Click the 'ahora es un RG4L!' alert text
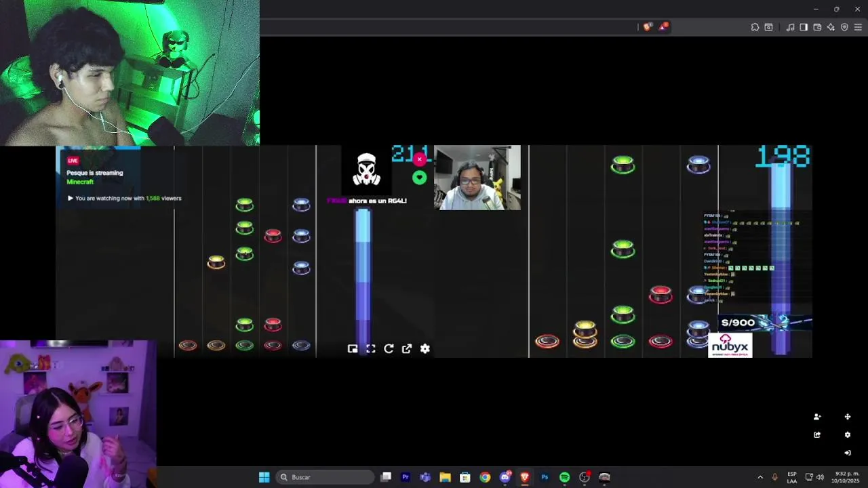This screenshot has width=868, height=488. (377, 201)
